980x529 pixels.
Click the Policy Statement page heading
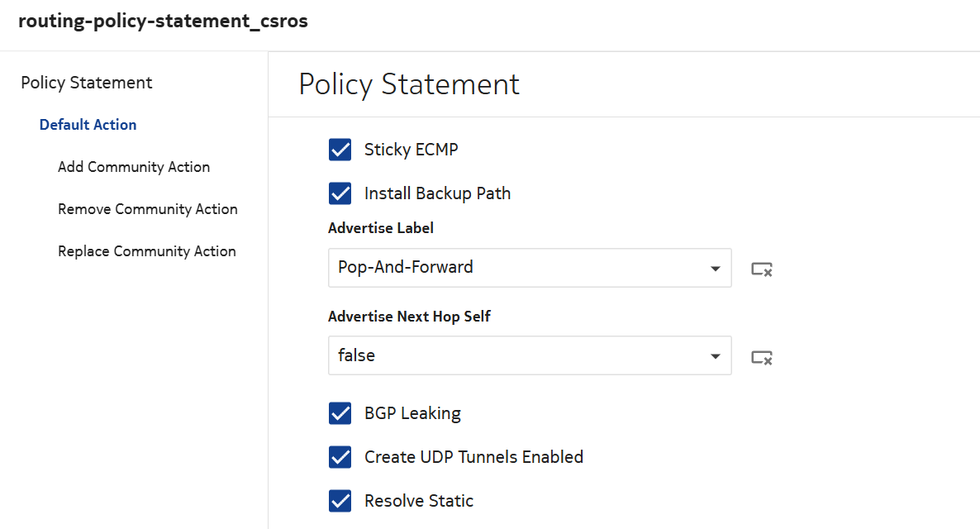point(409,84)
